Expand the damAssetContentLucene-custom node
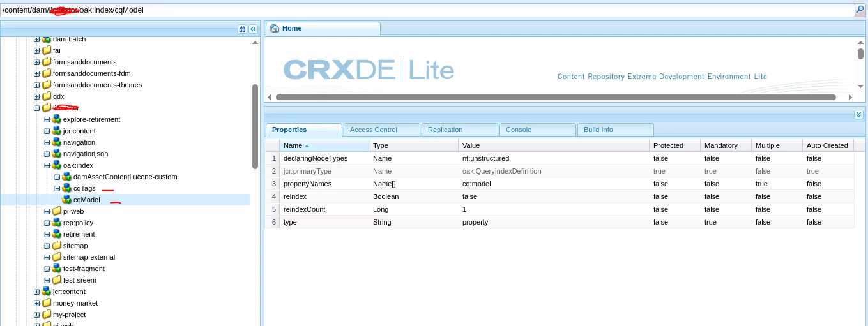 tap(57, 177)
